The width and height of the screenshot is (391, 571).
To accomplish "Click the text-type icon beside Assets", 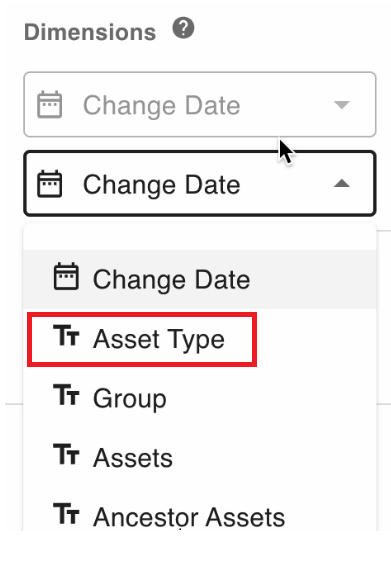I will (66, 454).
